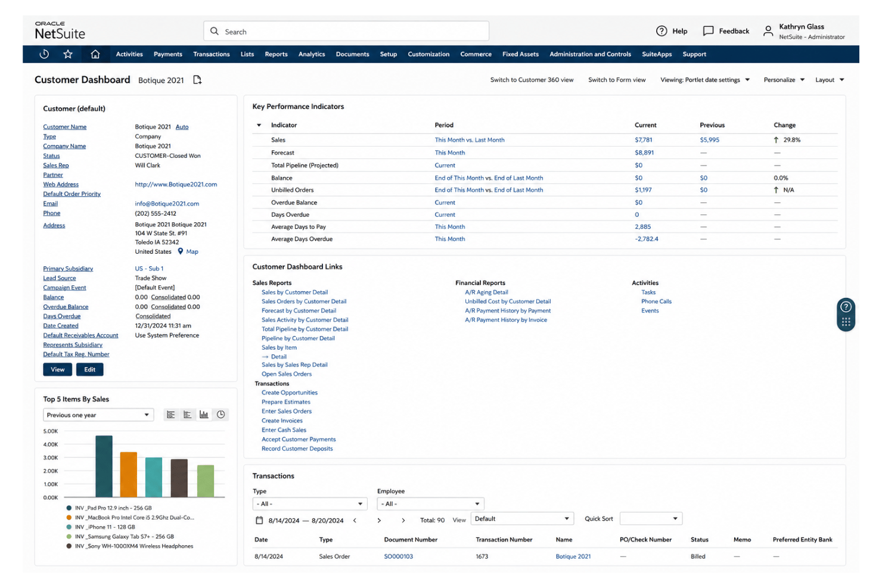Screen dimensions: 882x588
Task: Open the Activities menu
Action: [x=129, y=54]
